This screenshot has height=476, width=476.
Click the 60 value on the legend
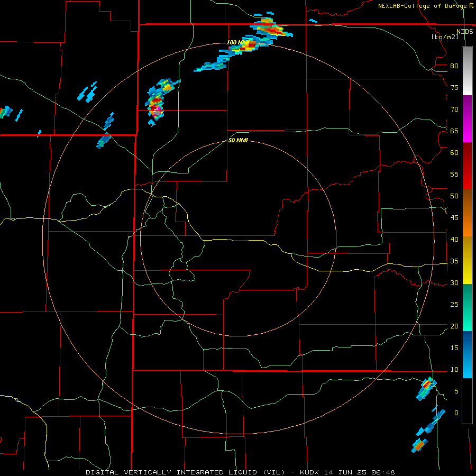click(454, 153)
